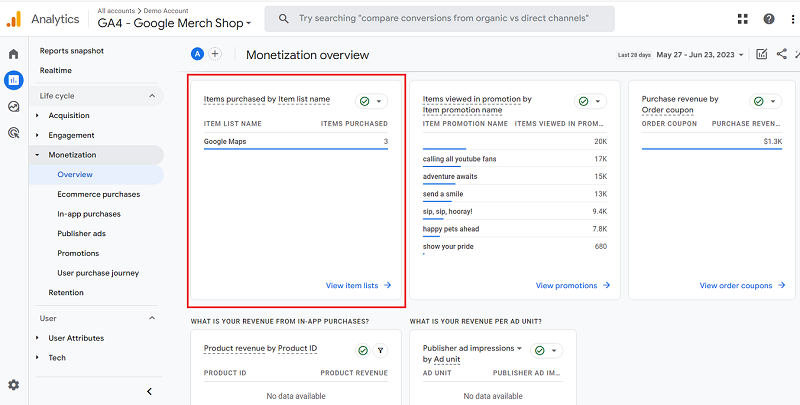This screenshot has height=405, width=800.
Task: Open the Advertising icon in left rail
Action: tap(14, 132)
